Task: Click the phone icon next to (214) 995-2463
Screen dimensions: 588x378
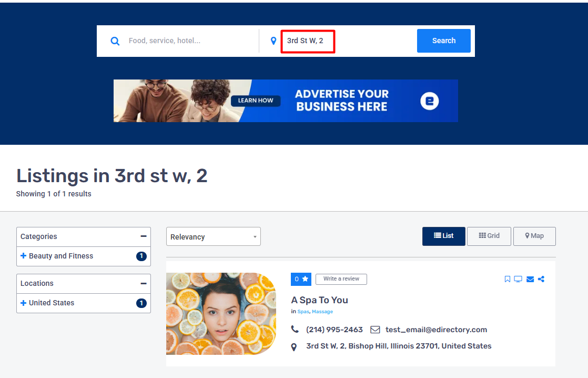Action: point(295,329)
